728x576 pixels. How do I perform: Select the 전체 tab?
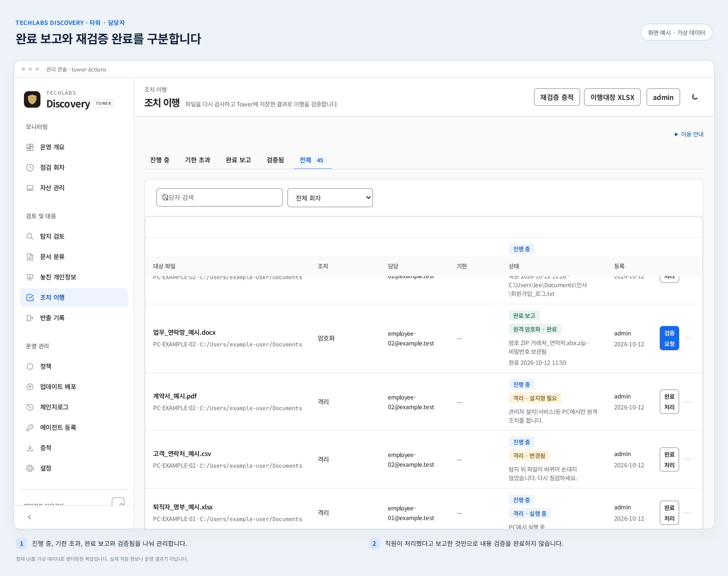tap(312, 160)
